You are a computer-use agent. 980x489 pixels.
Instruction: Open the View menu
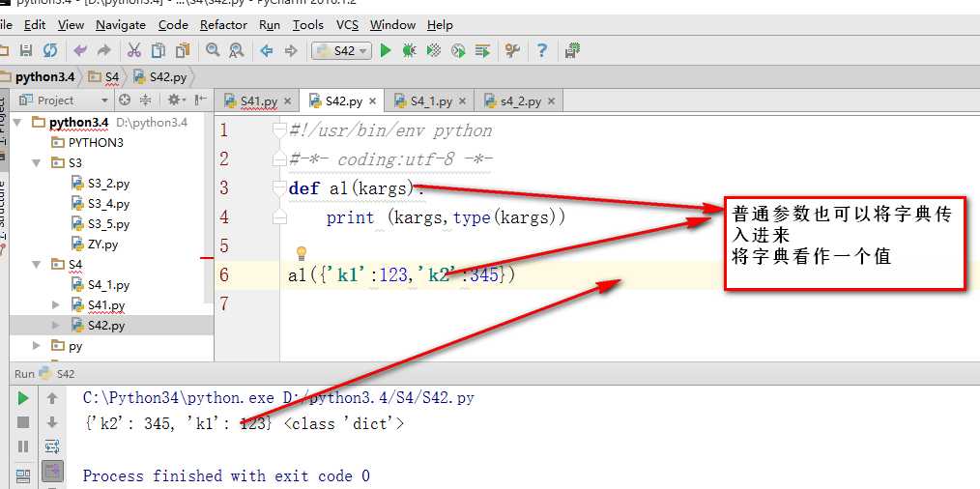coord(71,25)
